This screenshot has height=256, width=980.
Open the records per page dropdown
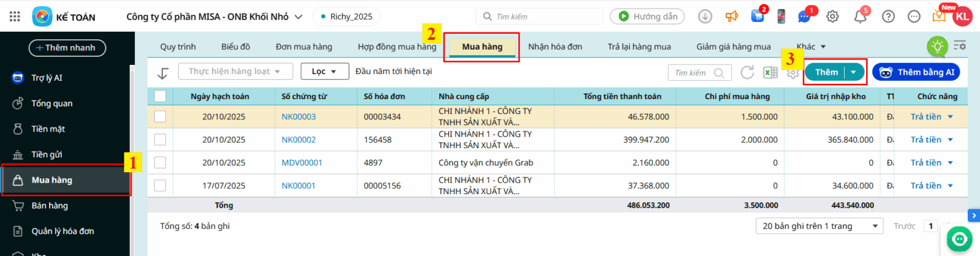tap(819, 226)
